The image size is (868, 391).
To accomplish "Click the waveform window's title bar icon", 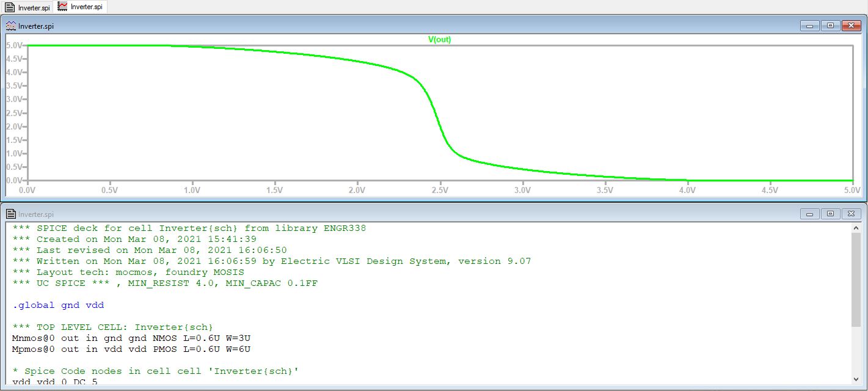I will tap(11, 26).
